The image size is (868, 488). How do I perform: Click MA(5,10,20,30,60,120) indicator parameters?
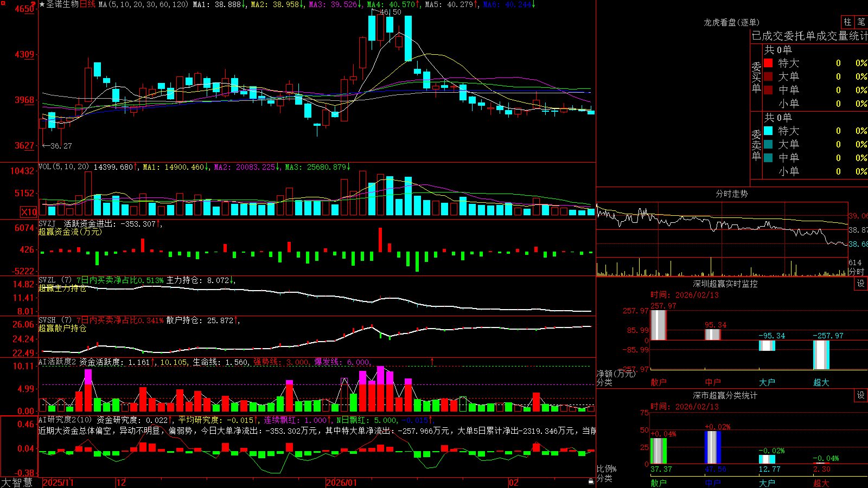143,4
